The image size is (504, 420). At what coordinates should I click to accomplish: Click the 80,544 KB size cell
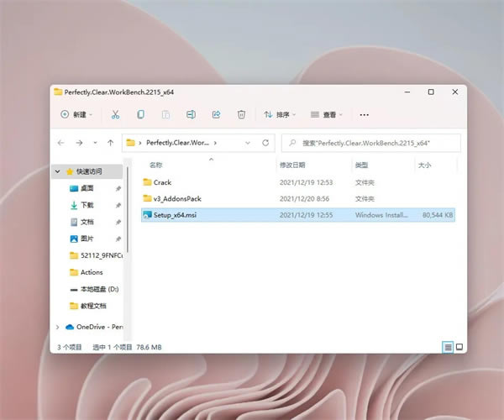coord(438,215)
